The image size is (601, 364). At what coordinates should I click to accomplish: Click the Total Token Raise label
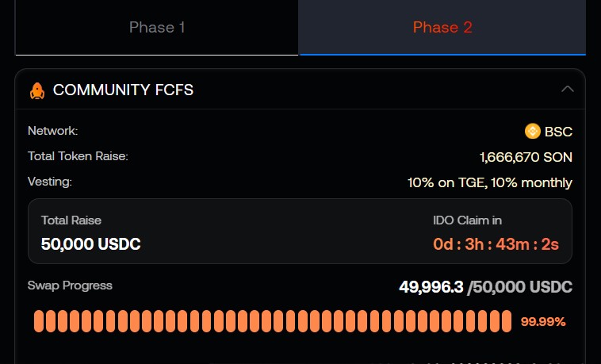tap(78, 156)
